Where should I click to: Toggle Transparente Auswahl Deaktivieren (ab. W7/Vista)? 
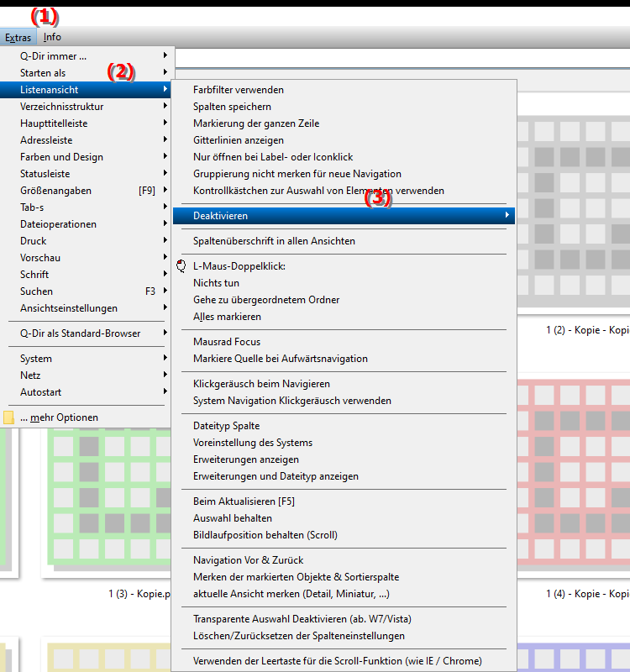tap(344, 619)
